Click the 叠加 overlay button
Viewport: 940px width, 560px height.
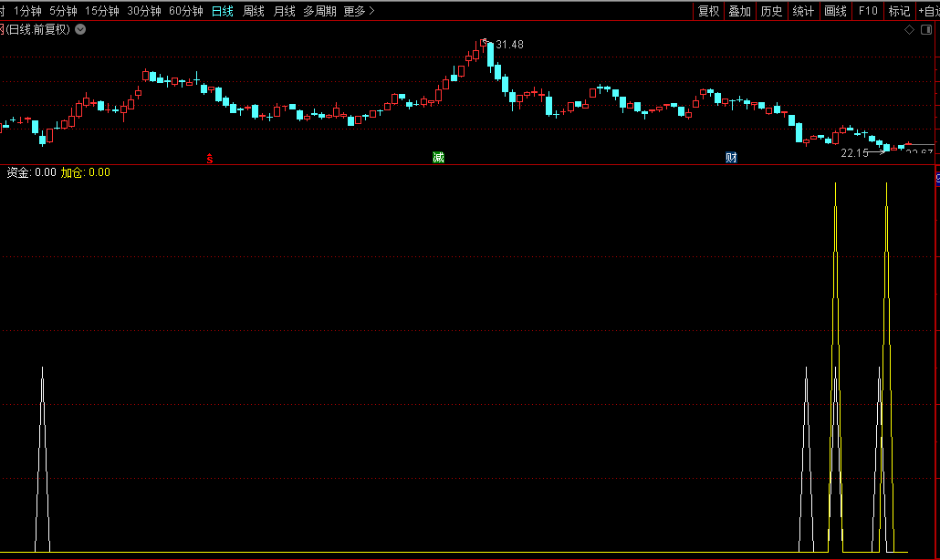coord(739,11)
